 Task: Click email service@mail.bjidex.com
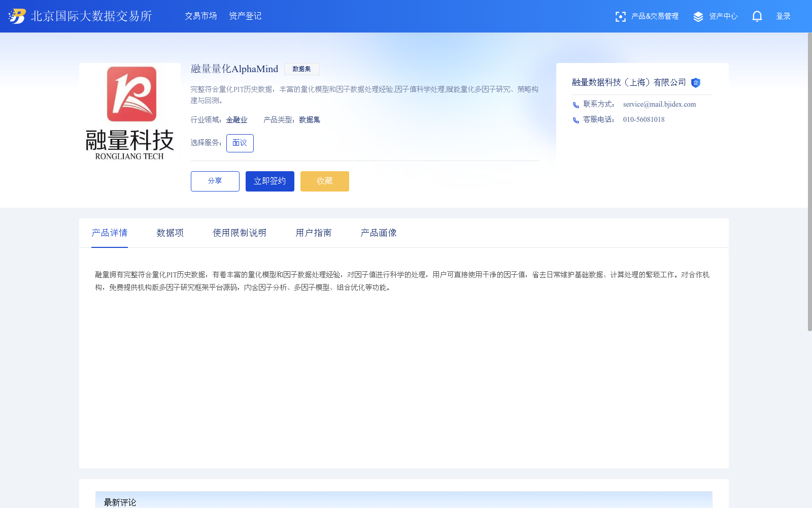tap(660, 105)
